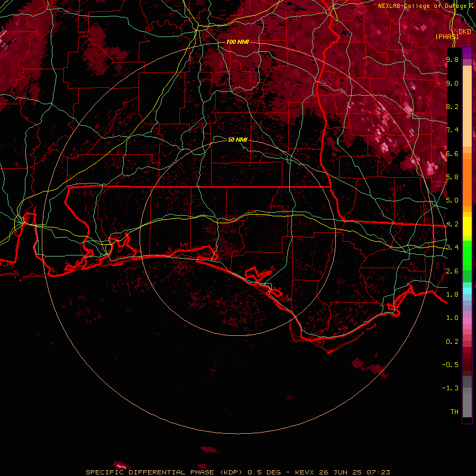Click the cyan color bar segment
This screenshot has height=476, width=476.
tap(467, 291)
